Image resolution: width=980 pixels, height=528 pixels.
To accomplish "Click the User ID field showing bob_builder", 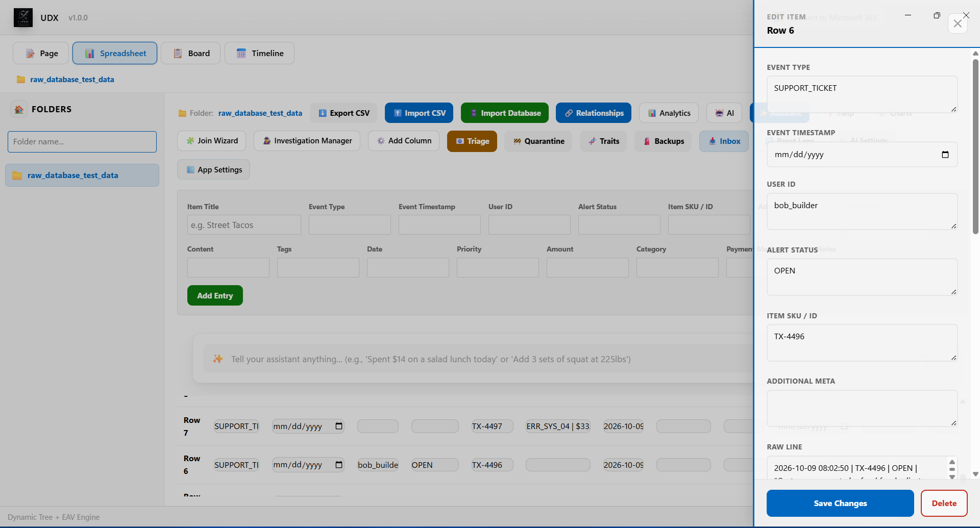I will click(x=862, y=211).
